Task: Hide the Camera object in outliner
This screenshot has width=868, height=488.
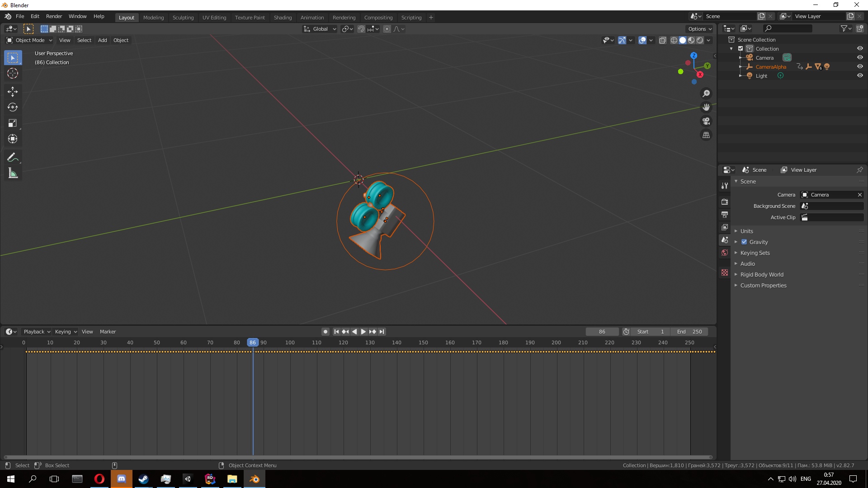Action: 860,58
